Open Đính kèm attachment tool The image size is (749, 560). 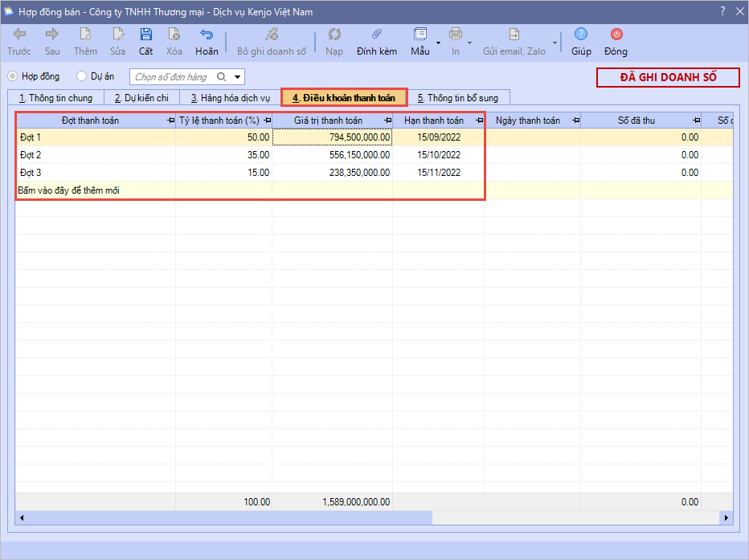[376, 35]
